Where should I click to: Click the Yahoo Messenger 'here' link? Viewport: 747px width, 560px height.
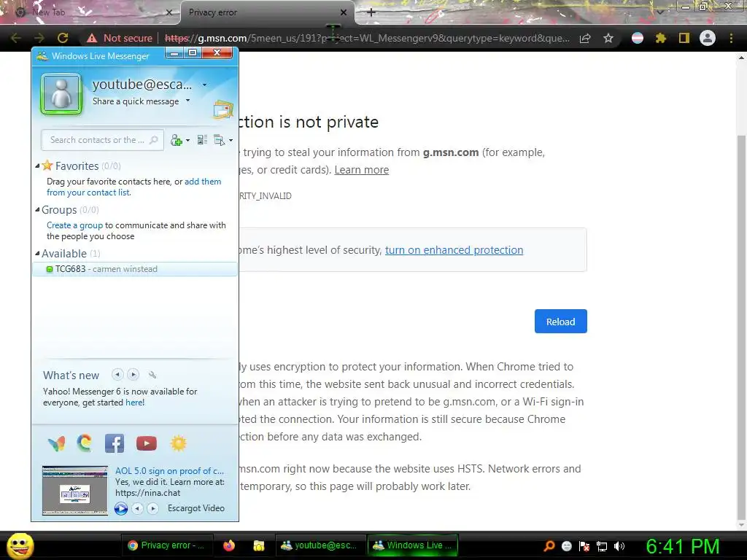pyautogui.click(x=135, y=402)
